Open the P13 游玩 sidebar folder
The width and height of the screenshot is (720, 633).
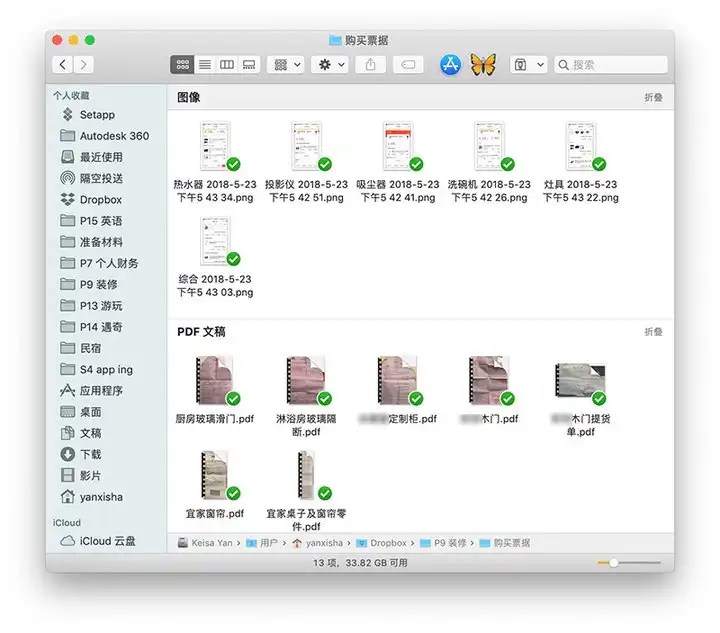click(91, 306)
